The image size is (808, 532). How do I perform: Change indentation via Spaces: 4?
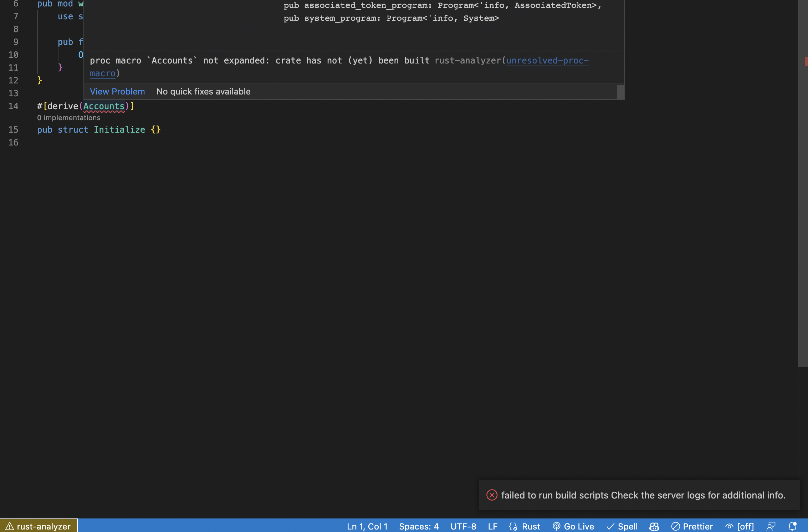(x=419, y=526)
